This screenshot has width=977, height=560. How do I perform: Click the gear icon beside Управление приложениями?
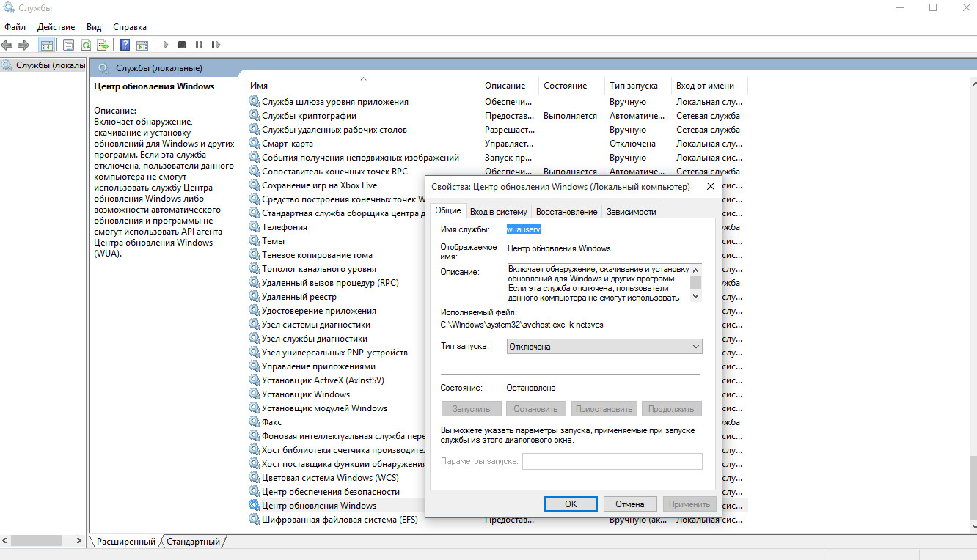point(255,366)
